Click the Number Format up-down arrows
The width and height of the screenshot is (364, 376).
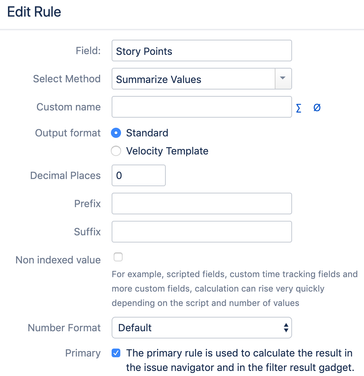[286, 328]
